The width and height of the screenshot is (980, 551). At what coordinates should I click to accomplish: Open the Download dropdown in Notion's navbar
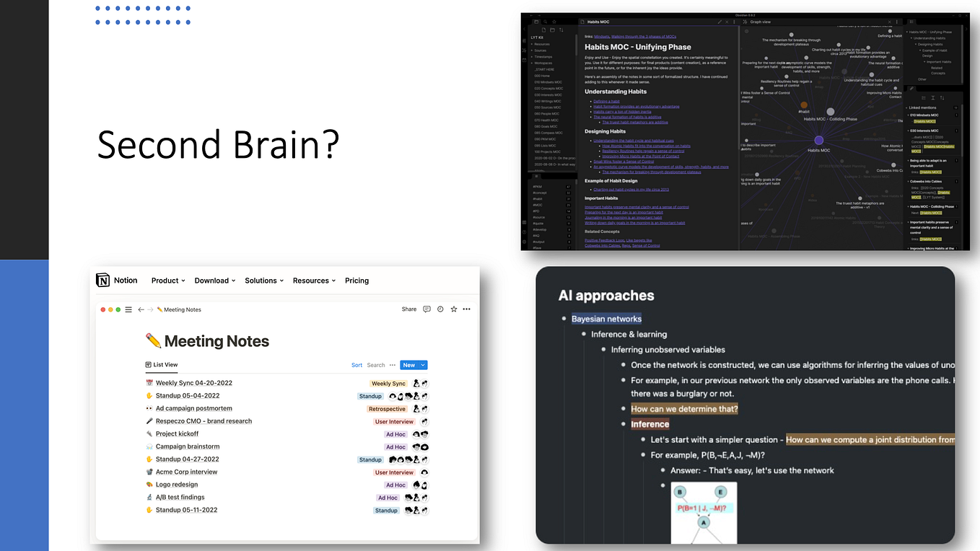(x=211, y=281)
